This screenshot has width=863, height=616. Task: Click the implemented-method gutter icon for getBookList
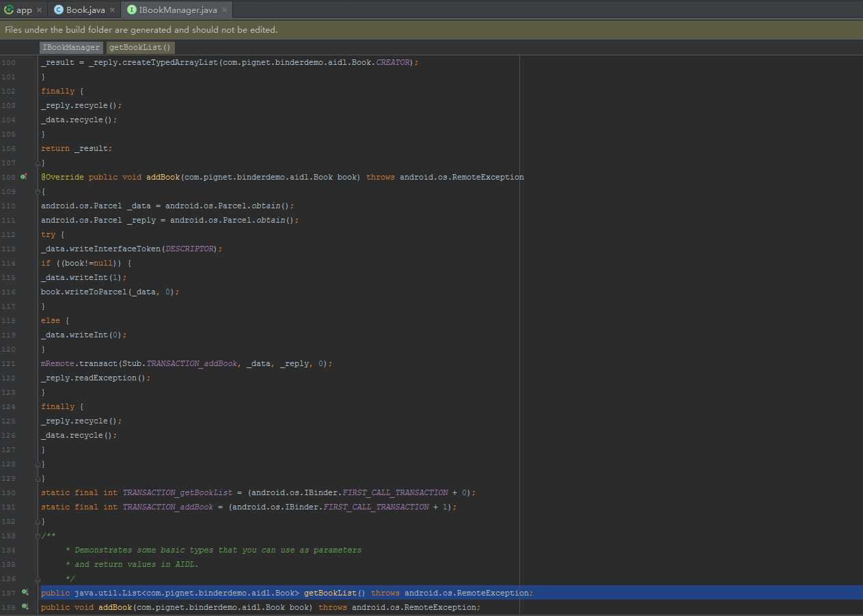(x=25, y=593)
